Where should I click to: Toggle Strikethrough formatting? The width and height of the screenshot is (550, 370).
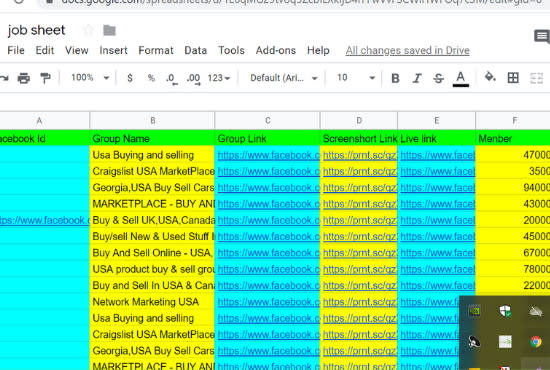tap(438, 78)
